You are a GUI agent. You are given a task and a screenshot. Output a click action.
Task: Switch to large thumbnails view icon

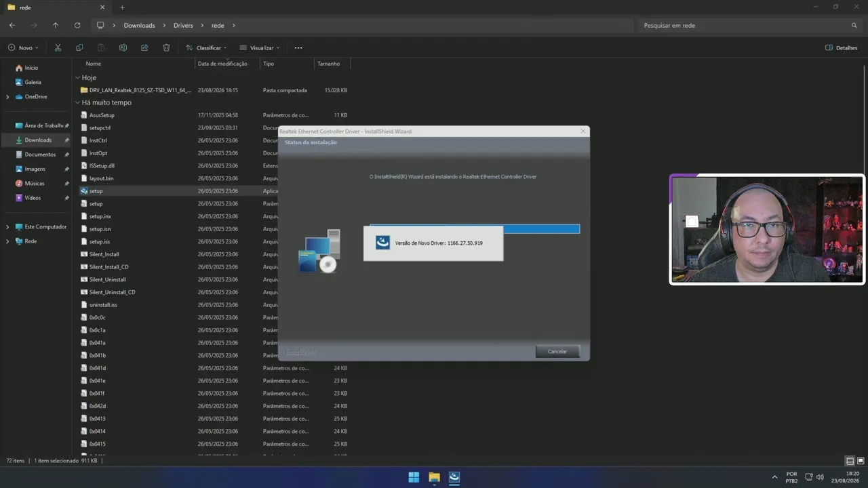tap(861, 461)
